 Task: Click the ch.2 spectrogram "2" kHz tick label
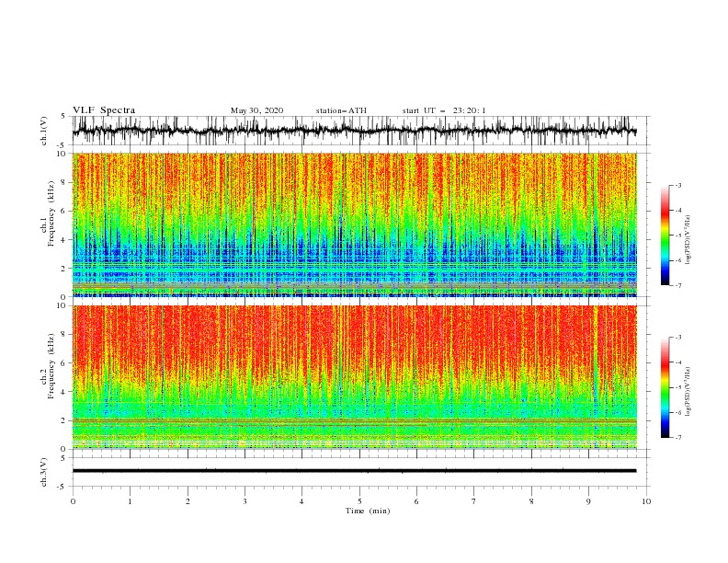[63, 420]
